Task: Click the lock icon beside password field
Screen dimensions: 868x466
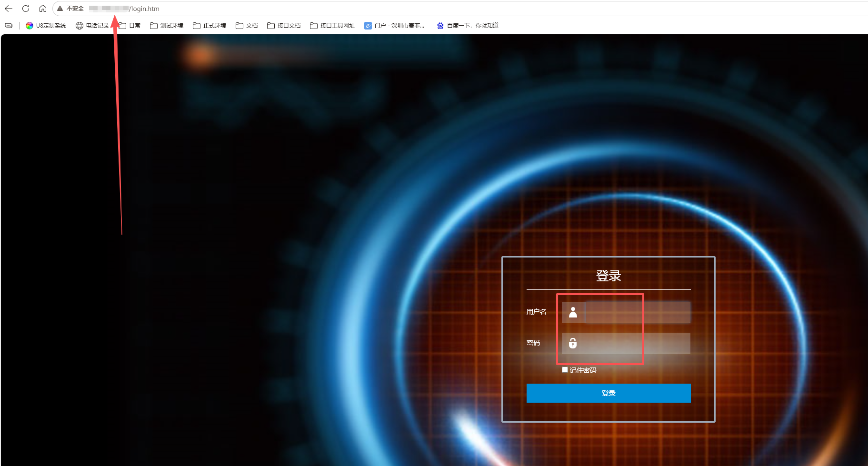Action: (x=573, y=343)
